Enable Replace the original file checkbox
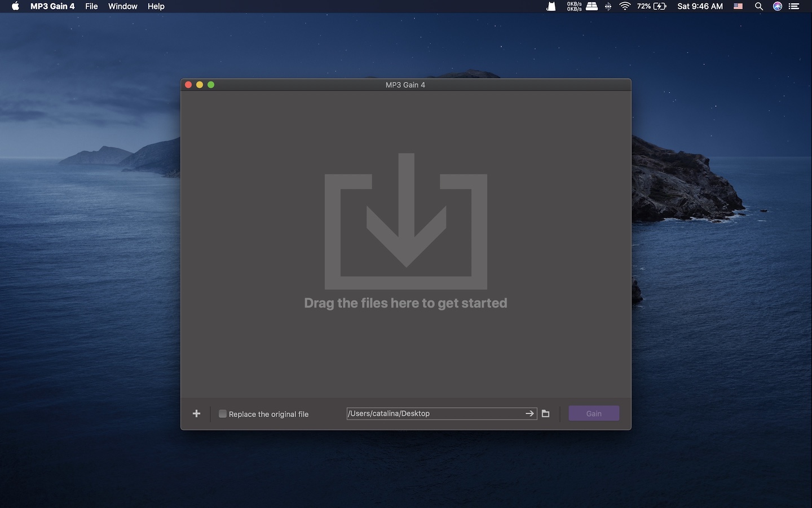The image size is (812, 508). coord(223,414)
